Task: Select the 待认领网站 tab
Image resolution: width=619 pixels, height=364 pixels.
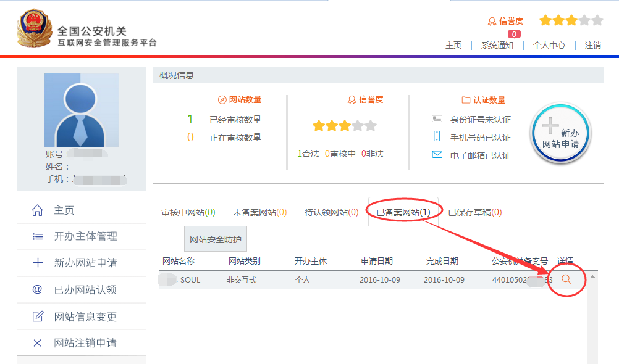Action: pyautogui.click(x=331, y=212)
